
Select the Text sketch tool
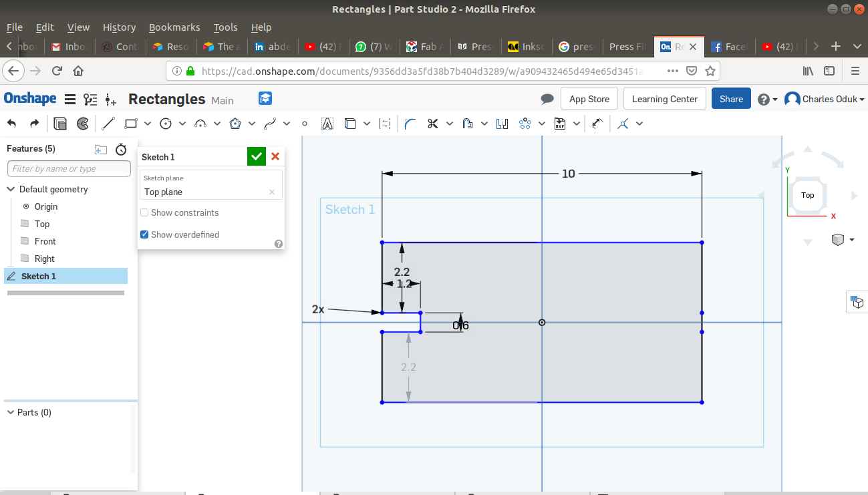pyautogui.click(x=327, y=124)
